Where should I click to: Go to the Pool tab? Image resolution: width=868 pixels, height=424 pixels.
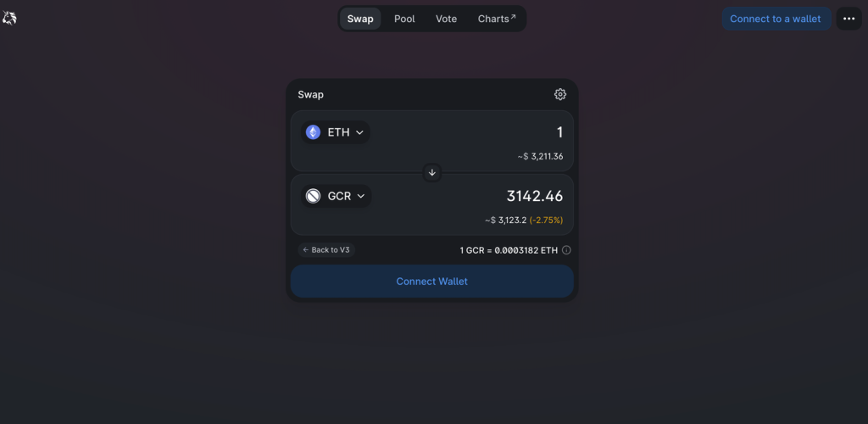(404, 19)
